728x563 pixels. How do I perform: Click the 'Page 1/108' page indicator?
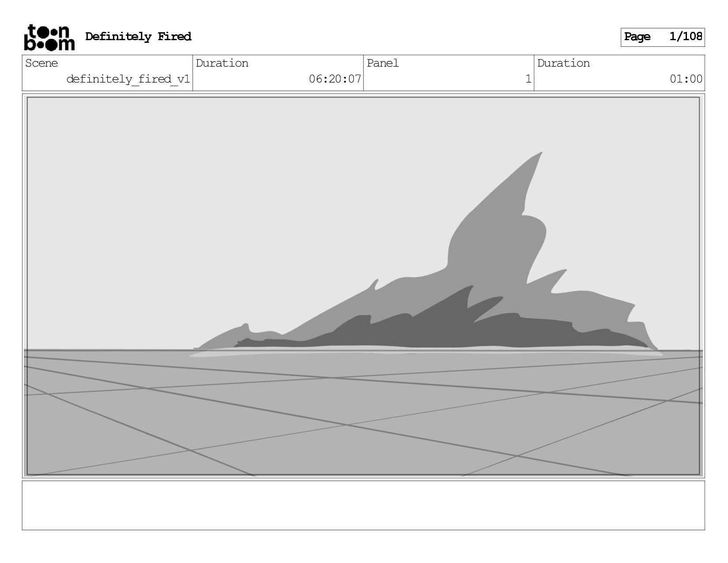click(x=663, y=37)
